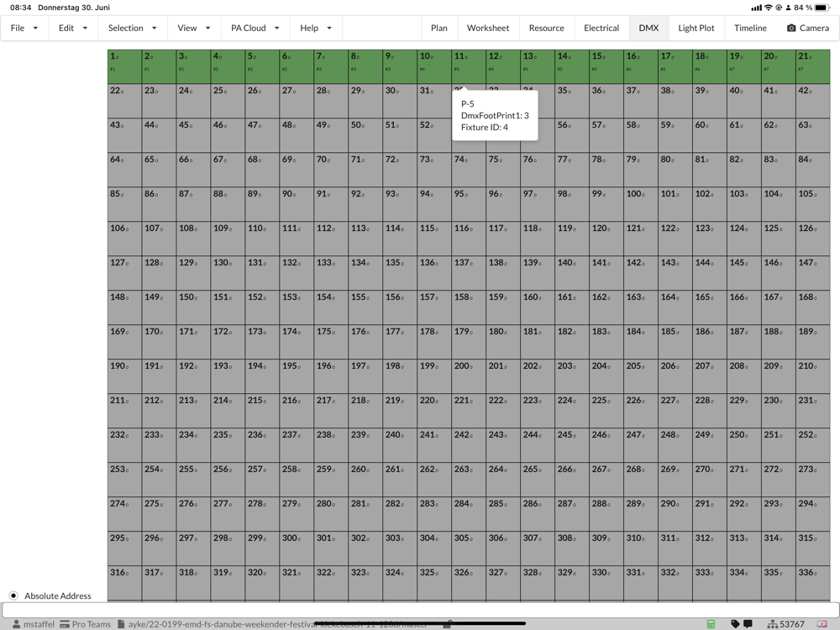Click the empty input bar above status bar
Image resolution: width=840 pixels, height=630 pixels.
click(420, 610)
